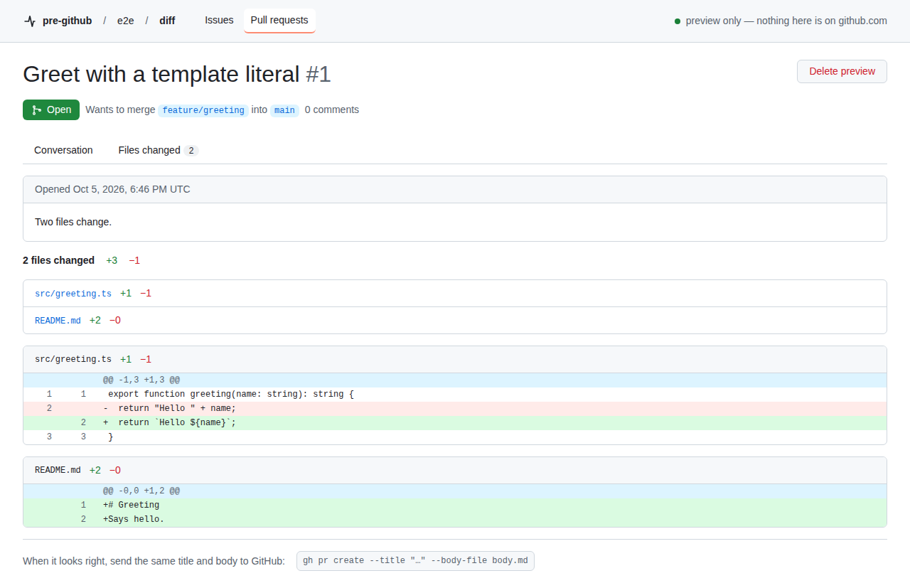
Task: Click src/greeting.ts in the diff block header
Action: pos(73,359)
